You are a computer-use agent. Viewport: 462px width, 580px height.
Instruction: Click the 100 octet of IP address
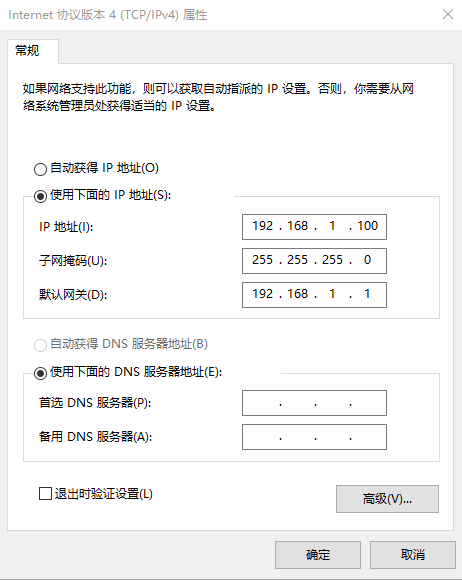367,226
